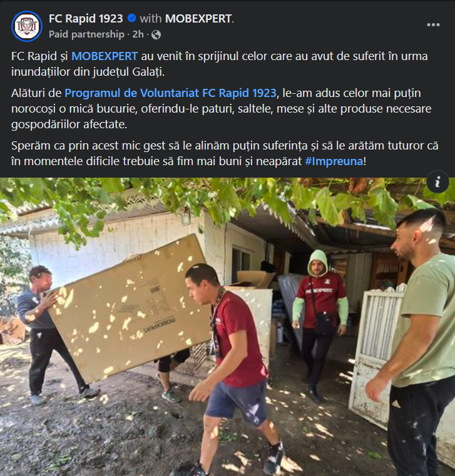Viewport: 455px width, 476px height.
Task: Click the blue verified badge
Action: click(x=131, y=18)
